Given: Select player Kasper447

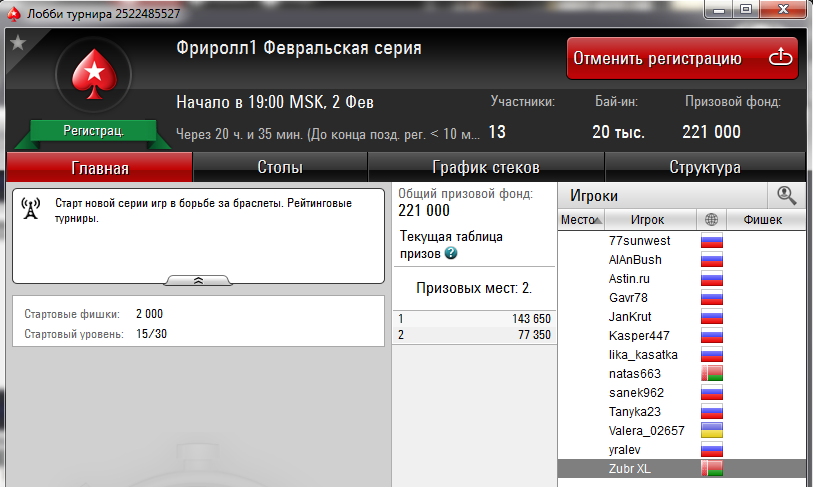Looking at the screenshot, I should click(x=682, y=336).
